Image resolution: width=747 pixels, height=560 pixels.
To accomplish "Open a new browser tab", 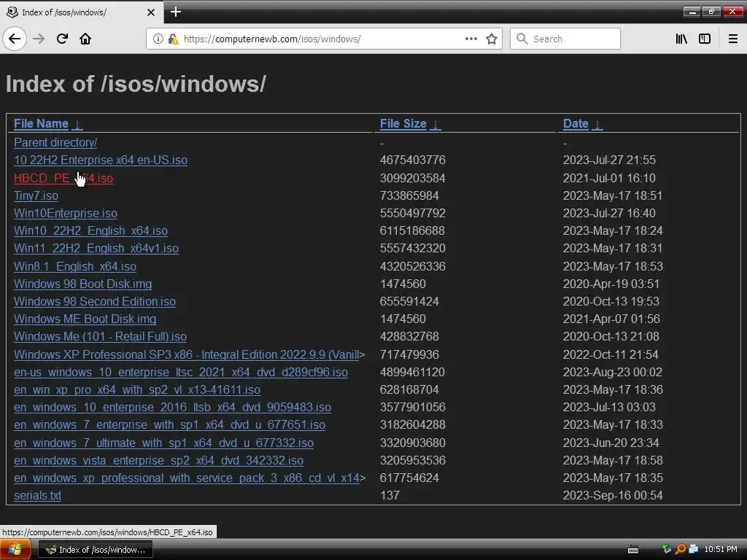I will 176,12.
